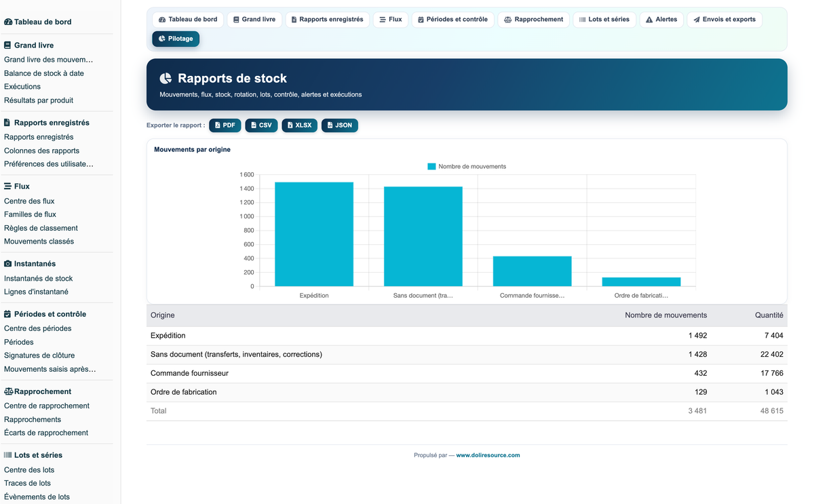Screen dimensions: 814x504
Task: Click the document icon in Rapports enregistrés tab
Action: 294,20
